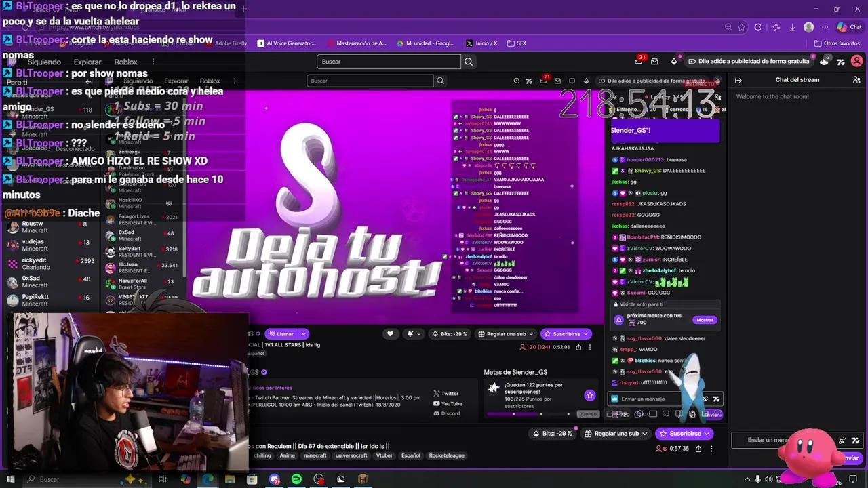
Task: Open the Explorar tab on Twitch
Action: click(x=87, y=62)
